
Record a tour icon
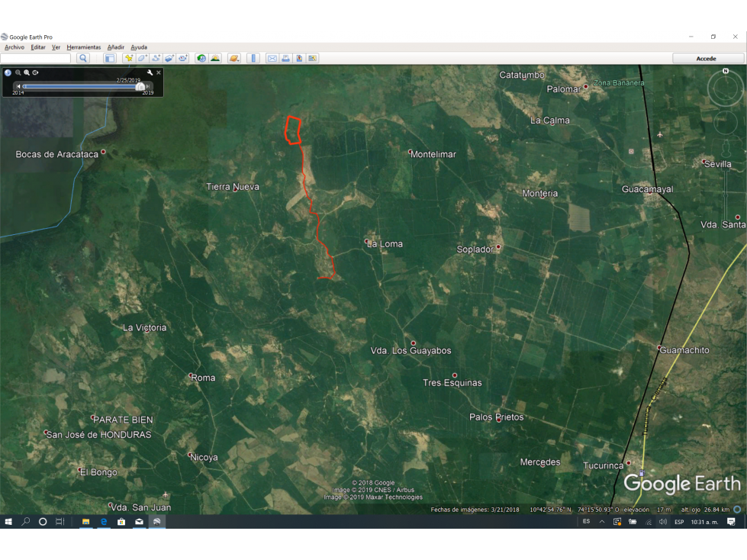click(182, 58)
